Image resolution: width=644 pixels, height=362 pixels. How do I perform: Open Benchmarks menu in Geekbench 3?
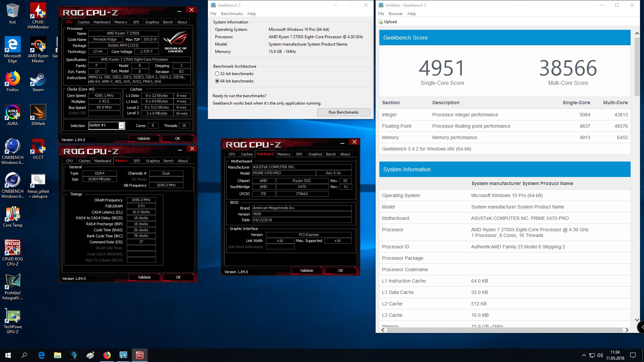tap(232, 14)
